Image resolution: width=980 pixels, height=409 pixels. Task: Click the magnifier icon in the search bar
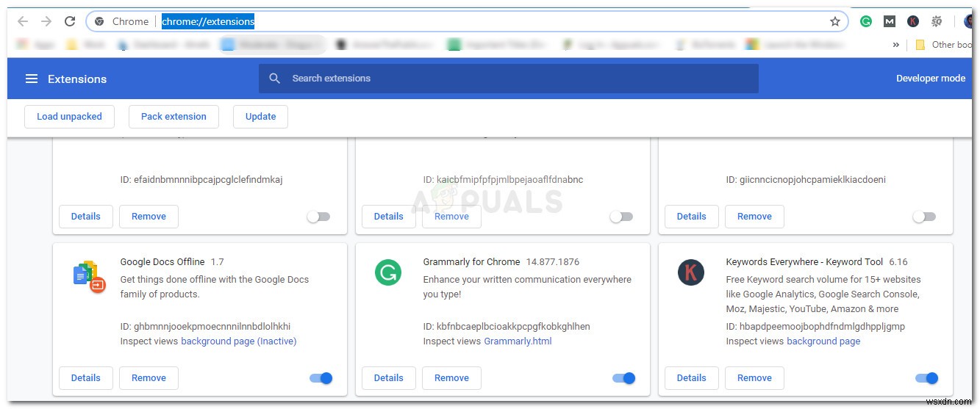point(275,79)
